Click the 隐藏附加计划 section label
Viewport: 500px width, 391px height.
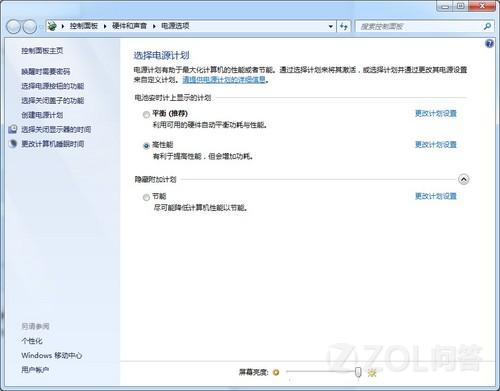pyautogui.click(x=155, y=179)
